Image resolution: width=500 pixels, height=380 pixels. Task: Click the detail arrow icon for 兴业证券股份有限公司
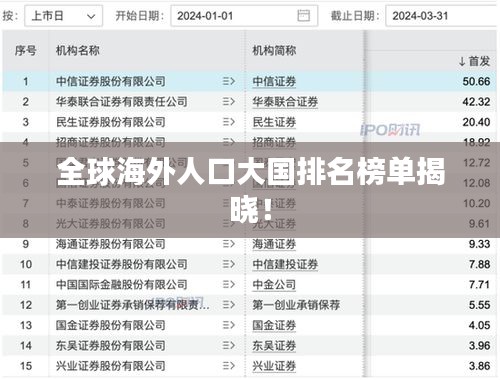coord(229,366)
